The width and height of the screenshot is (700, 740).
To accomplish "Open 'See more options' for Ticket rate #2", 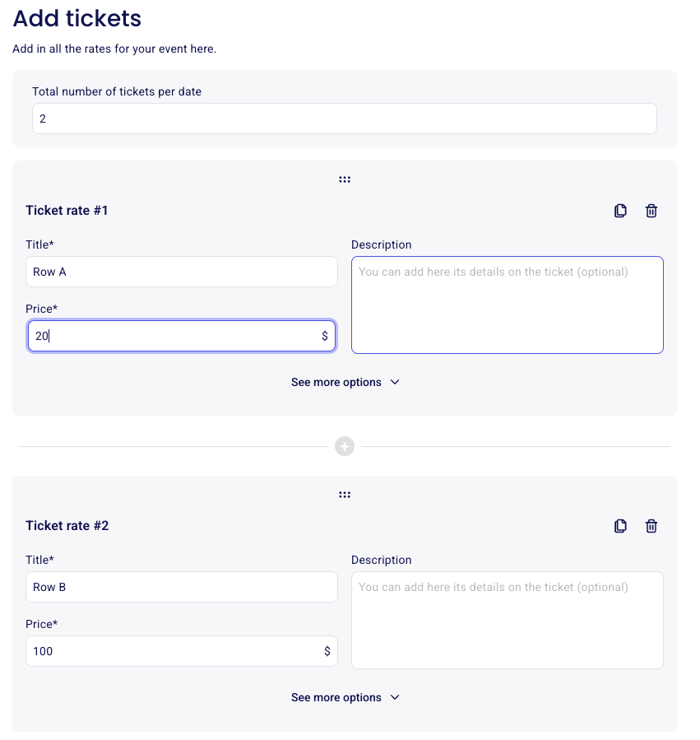I will coord(336,697).
